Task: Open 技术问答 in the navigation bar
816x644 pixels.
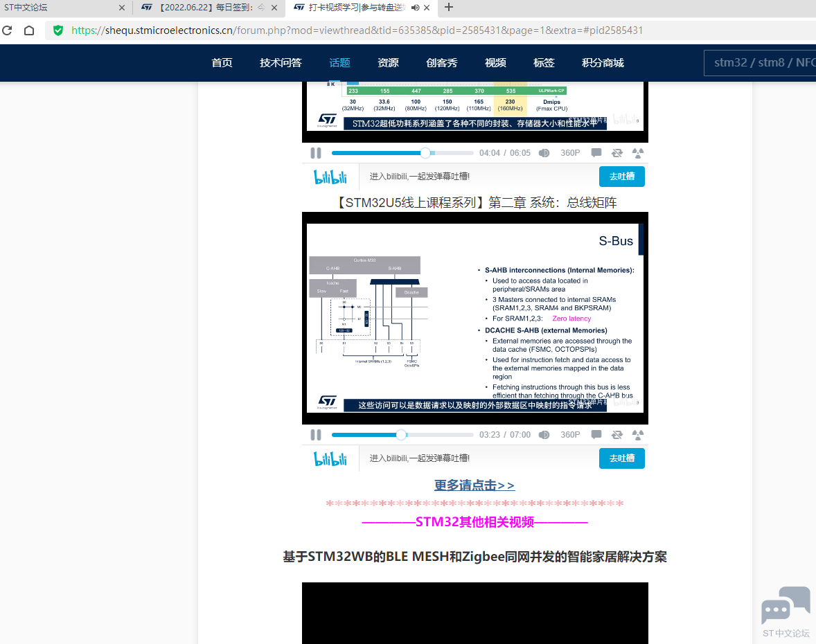Action: pos(281,63)
